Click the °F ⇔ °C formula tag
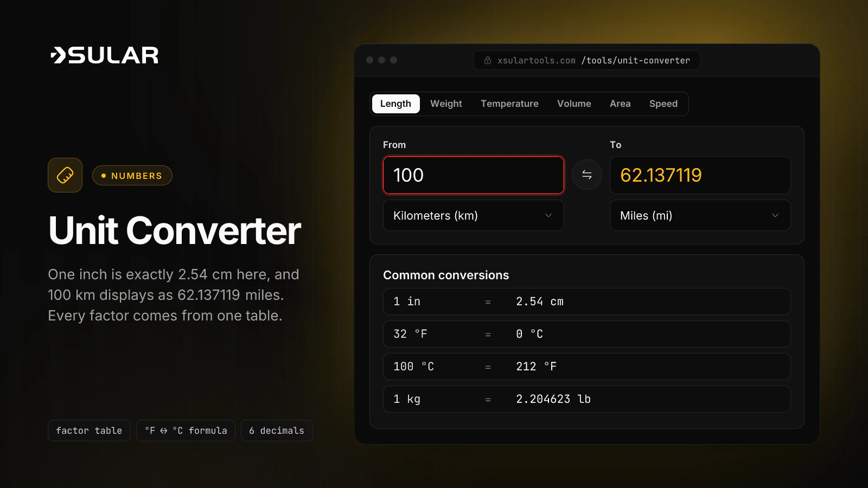The height and width of the screenshot is (488, 868). tap(186, 431)
